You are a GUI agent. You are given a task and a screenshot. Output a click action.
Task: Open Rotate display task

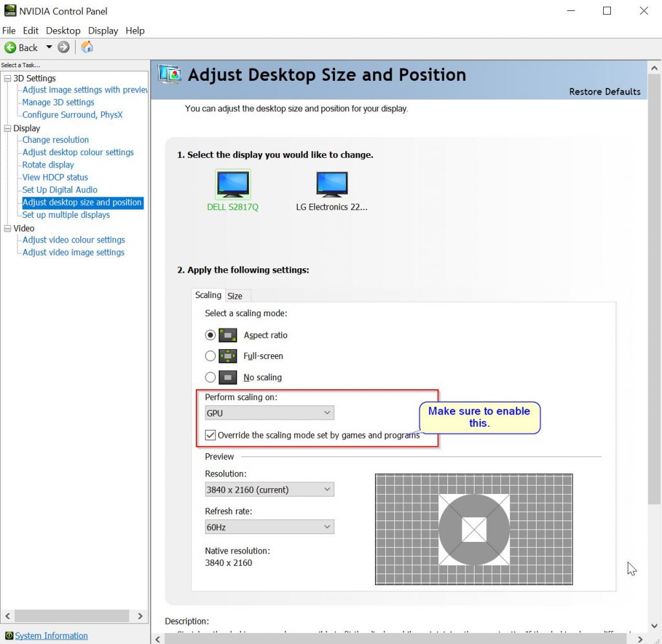48,165
